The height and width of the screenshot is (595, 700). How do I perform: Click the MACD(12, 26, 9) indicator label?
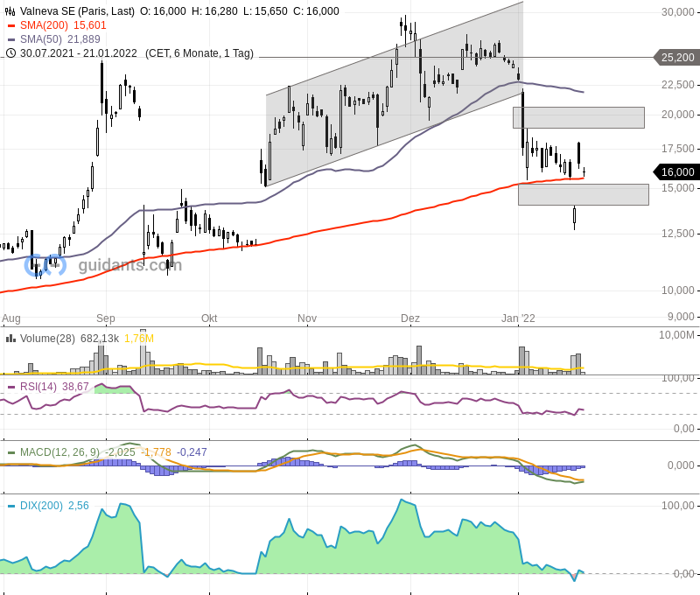tap(59, 452)
